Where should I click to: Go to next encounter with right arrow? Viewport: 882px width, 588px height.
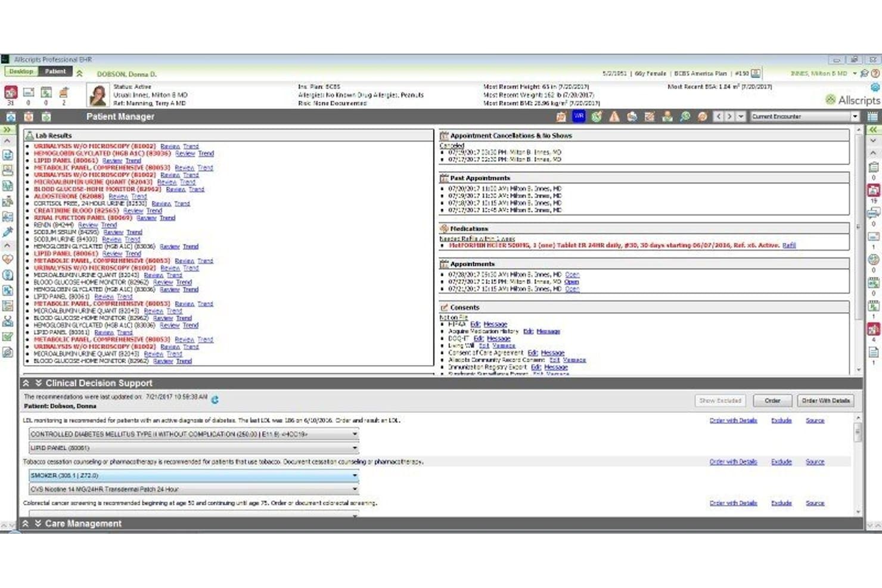click(729, 117)
